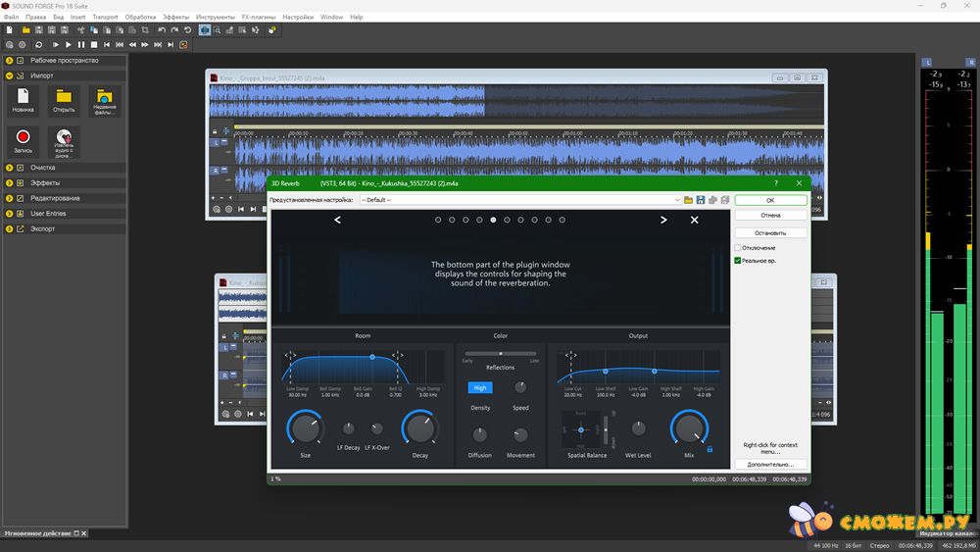Click the Undo arrow in the main toolbar

(162, 30)
